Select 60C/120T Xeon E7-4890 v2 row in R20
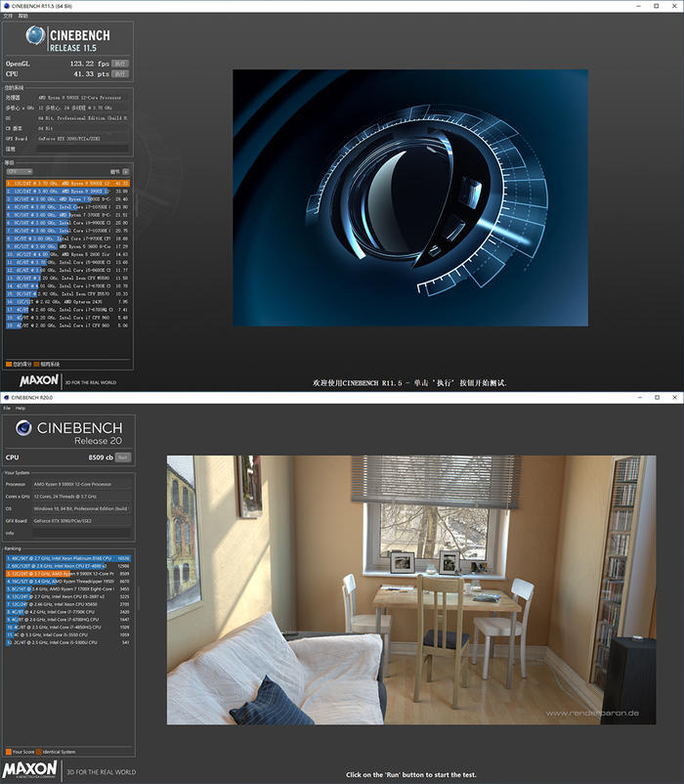 tap(68, 566)
